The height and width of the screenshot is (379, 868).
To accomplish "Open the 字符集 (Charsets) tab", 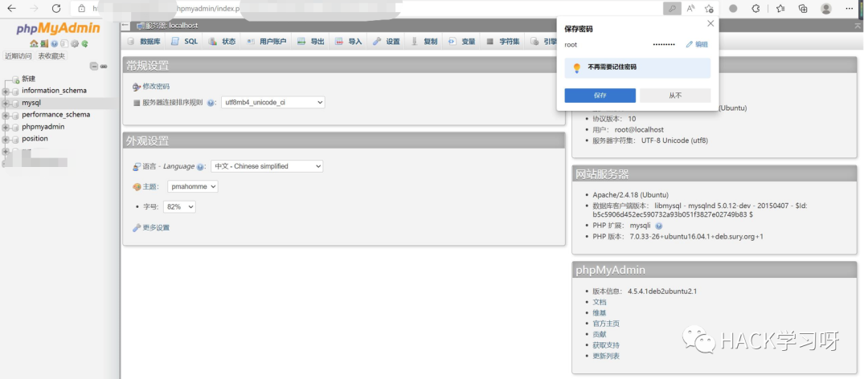I will [502, 42].
